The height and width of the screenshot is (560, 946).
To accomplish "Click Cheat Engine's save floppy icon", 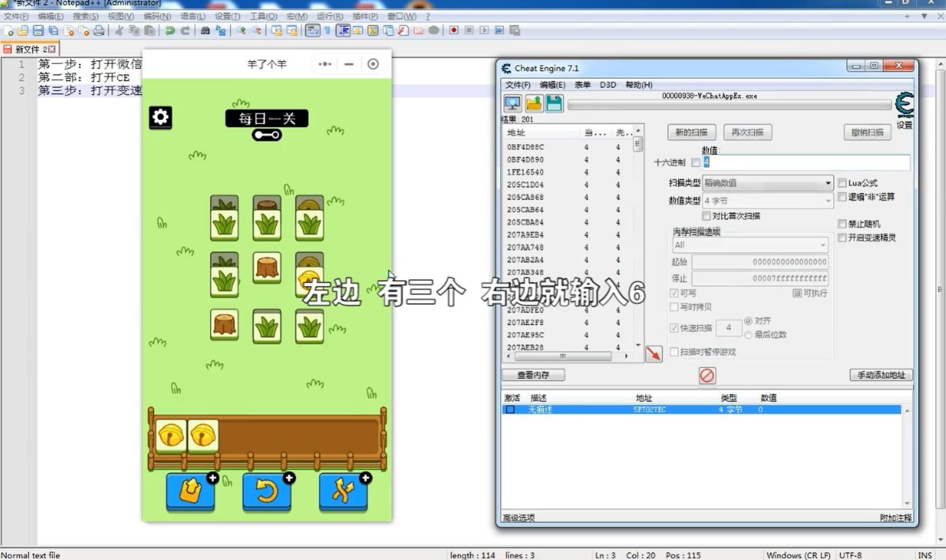I will click(554, 103).
